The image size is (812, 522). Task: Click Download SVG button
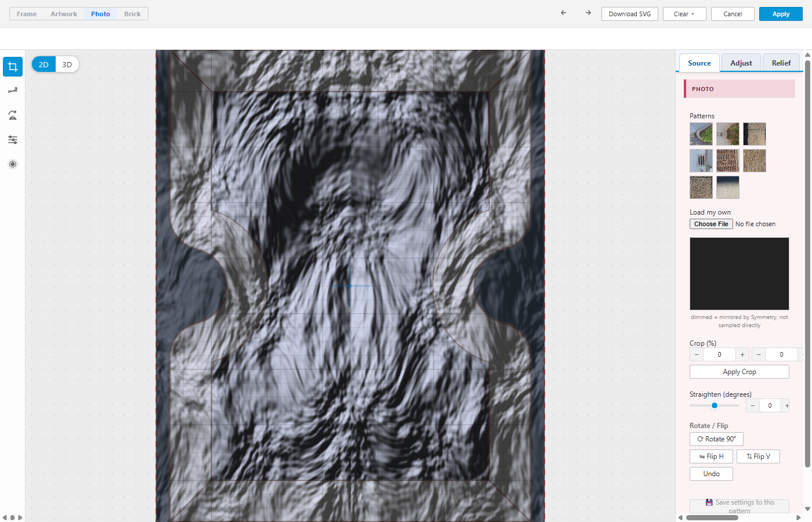pyautogui.click(x=630, y=14)
